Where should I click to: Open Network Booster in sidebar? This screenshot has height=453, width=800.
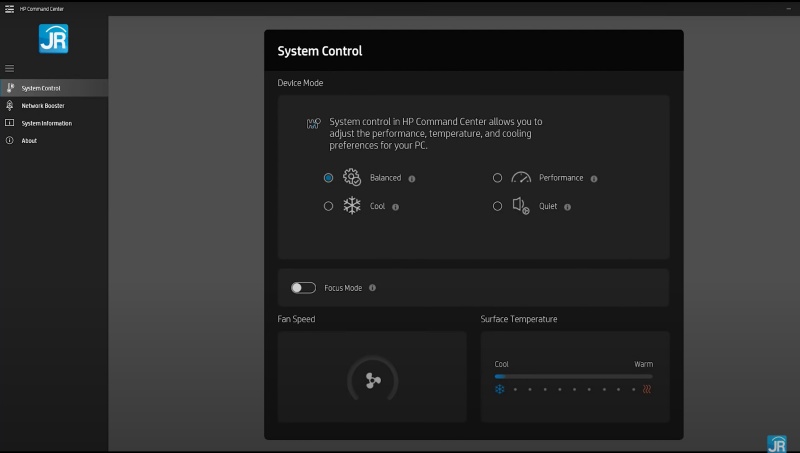click(x=42, y=105)
